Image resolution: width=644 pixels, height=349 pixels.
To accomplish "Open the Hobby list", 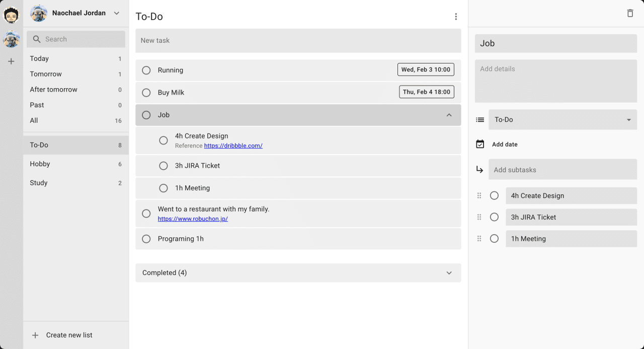I will [x=76, y=164].
